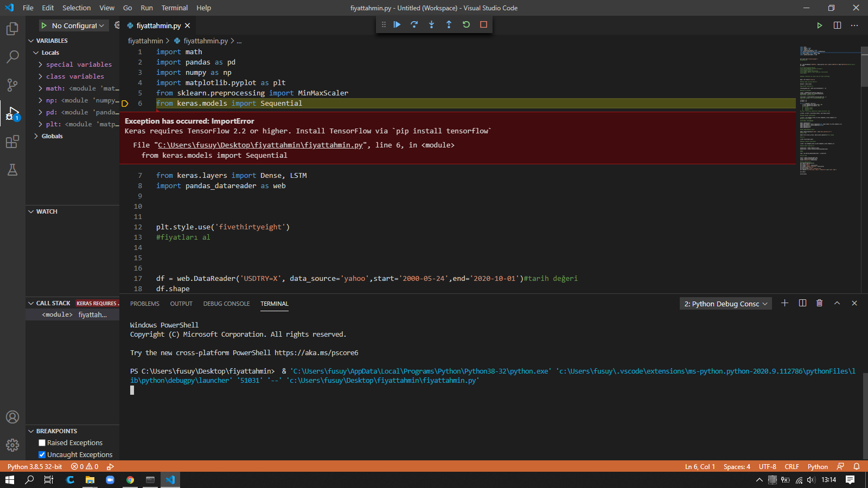Open launch.json with the configure gear icon

[117, 25]
